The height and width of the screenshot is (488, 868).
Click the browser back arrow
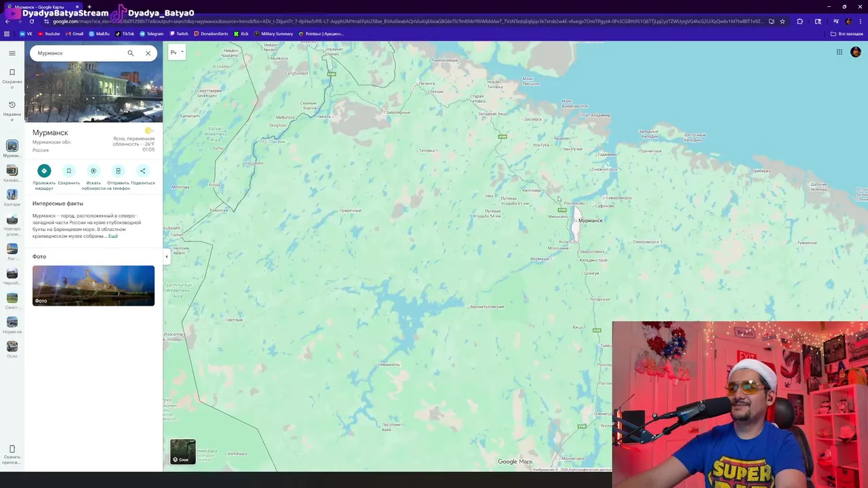(7, 21)
